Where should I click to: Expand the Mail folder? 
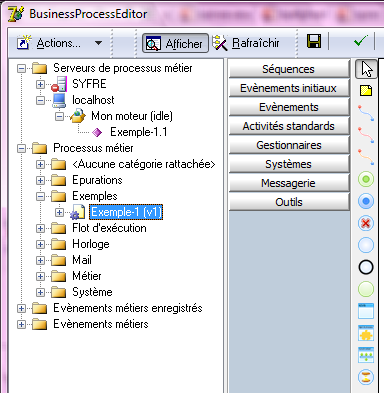click(x=40, y=260)
